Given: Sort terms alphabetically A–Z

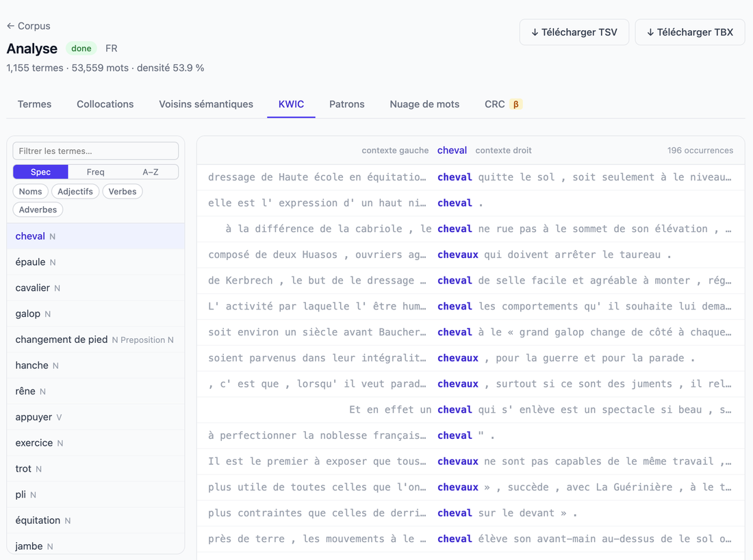Looking at the screenshot, I should [151, 172].
